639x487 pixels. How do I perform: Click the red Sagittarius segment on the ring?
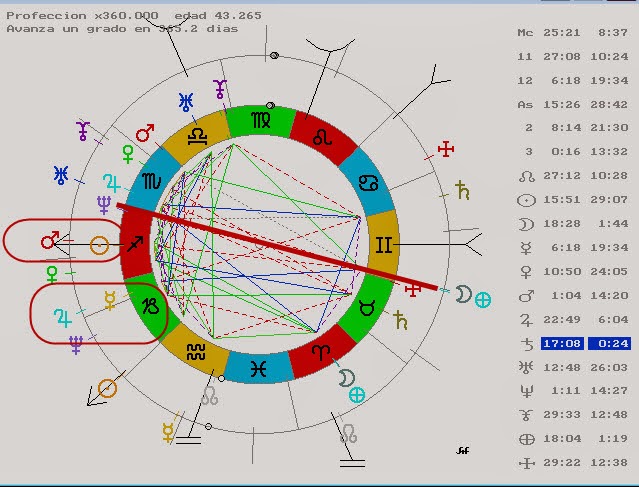pyautogui.click(x=137, y=243)
